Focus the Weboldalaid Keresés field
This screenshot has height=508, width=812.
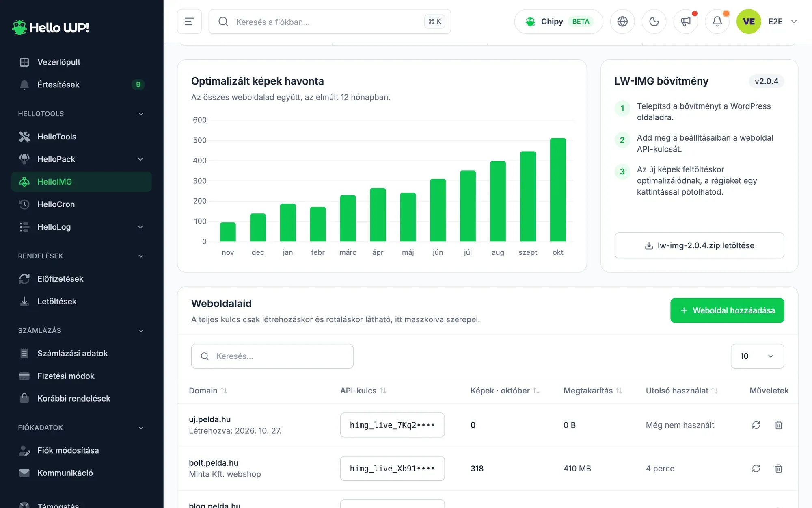click(272, 356)
